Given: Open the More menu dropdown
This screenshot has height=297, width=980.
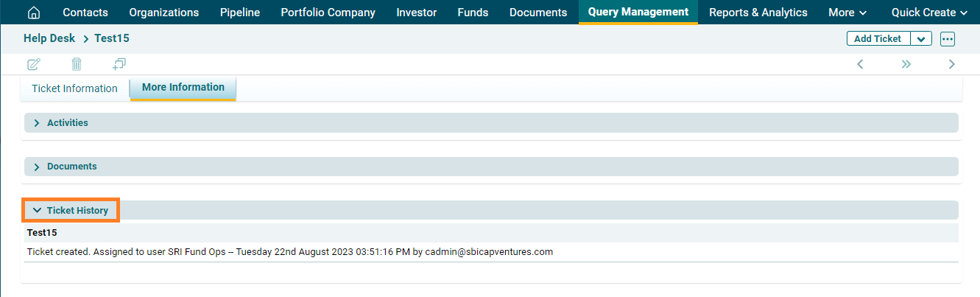Looking at the screenshot, I should click(x=847, y=13).
